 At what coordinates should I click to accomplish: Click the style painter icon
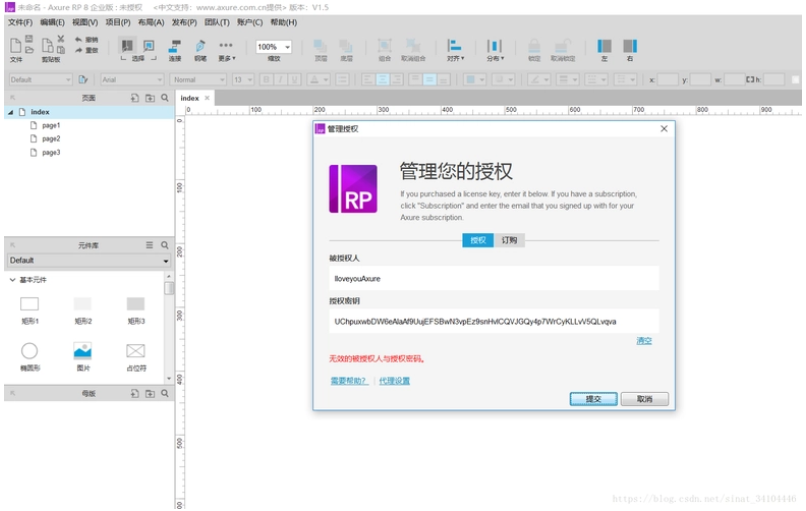click(x=83, y=80)
